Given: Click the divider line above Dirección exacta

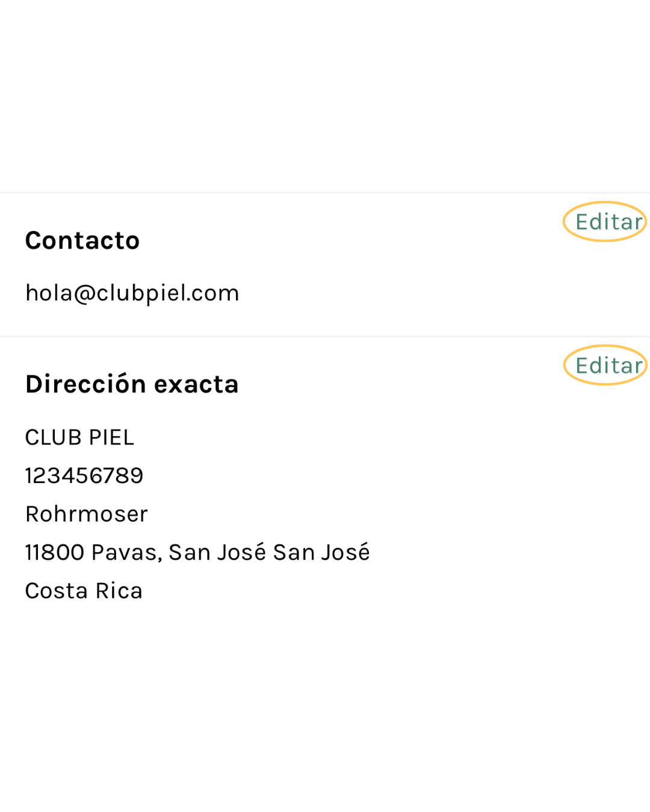Looking at the screenshot, I should click(x=325, y=337).
